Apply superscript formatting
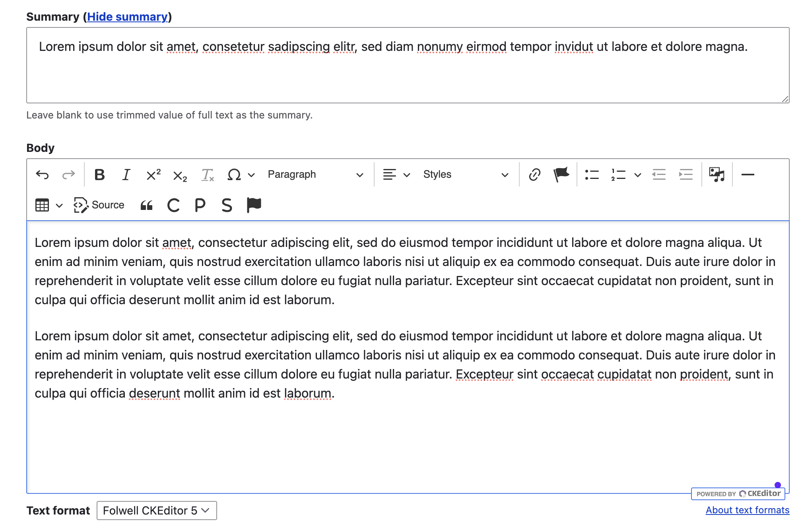 [x=153, y=175]
